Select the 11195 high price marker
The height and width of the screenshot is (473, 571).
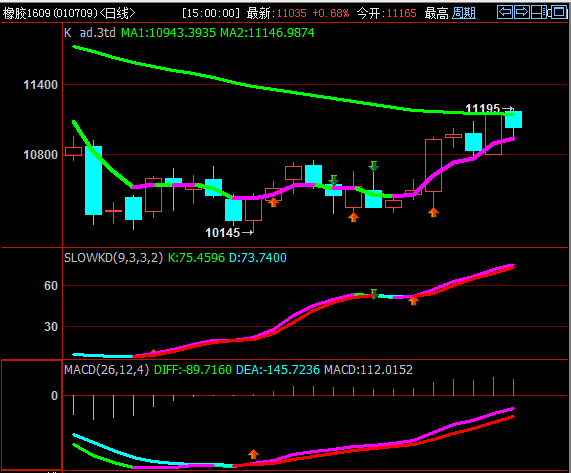pos(489,108)
